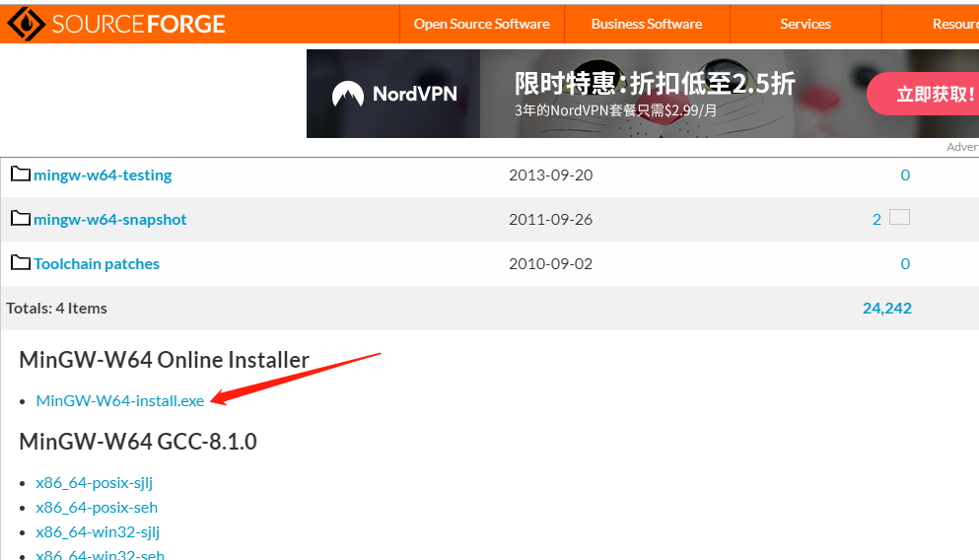979x560 pixels.
Task: Click the SourceForge diamond logo icon
Action: pyautogui.click(x=26, y=24)
